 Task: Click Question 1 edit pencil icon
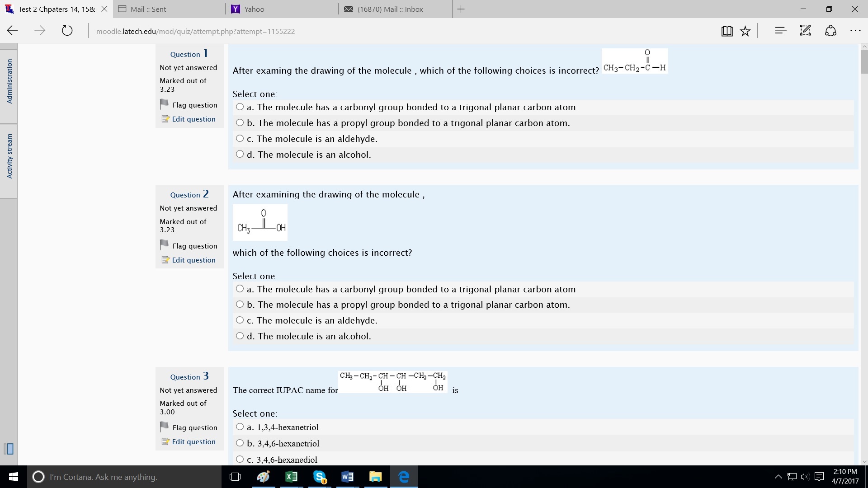(x=165, y=119)
